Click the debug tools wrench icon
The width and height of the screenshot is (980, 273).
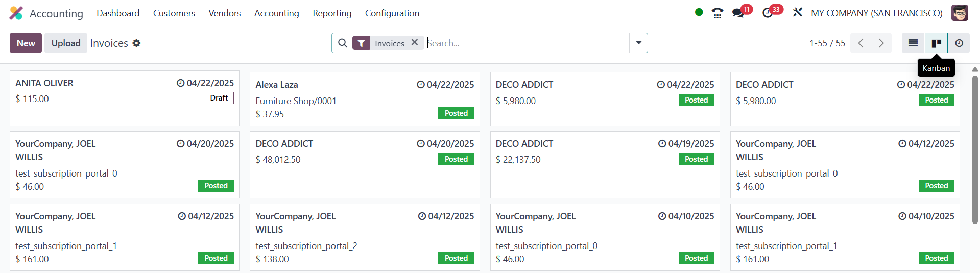coord(797,12)
